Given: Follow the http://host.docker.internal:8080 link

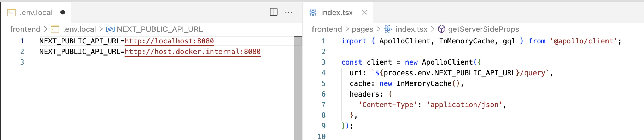Looking at the screenshot, I should (x=193, y=52).
